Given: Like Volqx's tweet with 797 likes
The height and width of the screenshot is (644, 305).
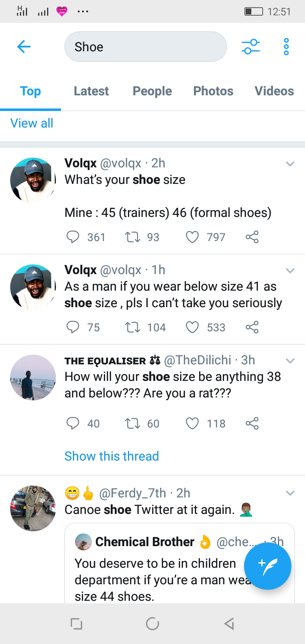Looking at the screenshot, I should pos(192,237).
